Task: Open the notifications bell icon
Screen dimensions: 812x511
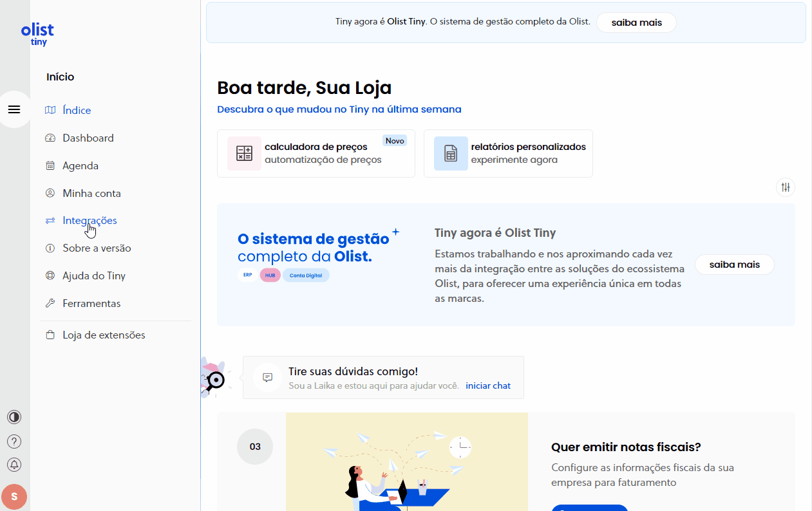Action: tap(14, 465)
